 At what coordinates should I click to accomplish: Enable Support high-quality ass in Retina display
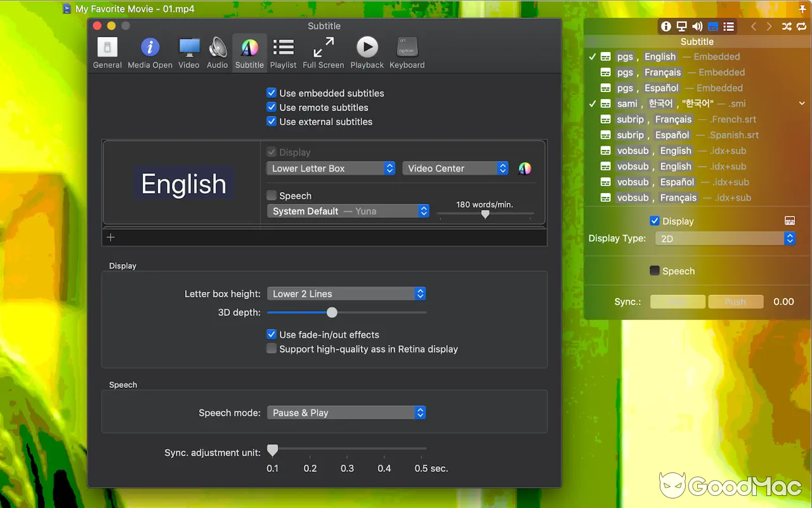pos(272,348)
